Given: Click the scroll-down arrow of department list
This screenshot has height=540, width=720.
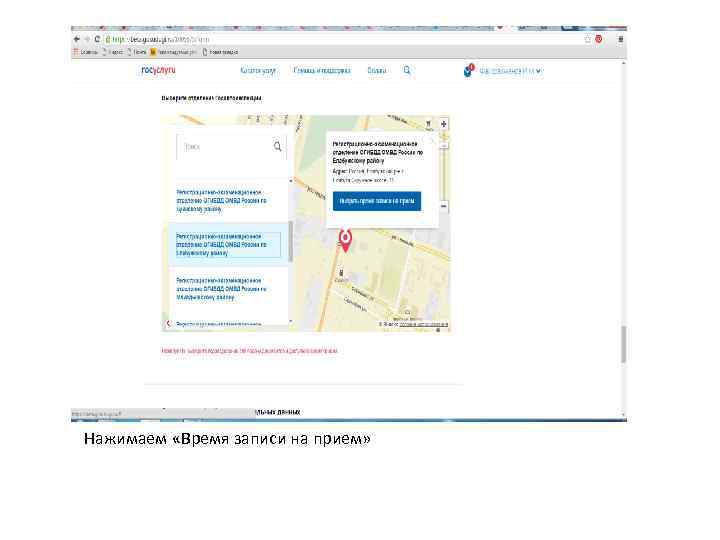Looking at the screenshot, I should [x=291, y=321].
